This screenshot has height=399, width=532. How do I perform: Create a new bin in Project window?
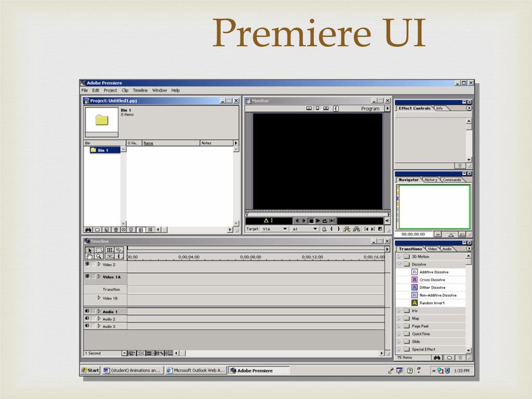coord(97,230)
